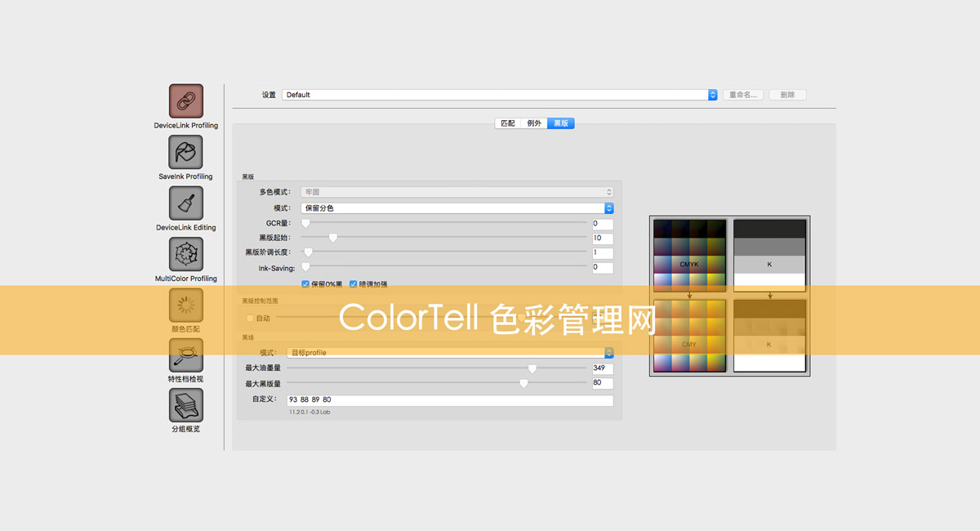Viewport: 980px width, 531px height.
Task: Select the 例外 tab
Action: pyautogui.click(x=533, y=123)
